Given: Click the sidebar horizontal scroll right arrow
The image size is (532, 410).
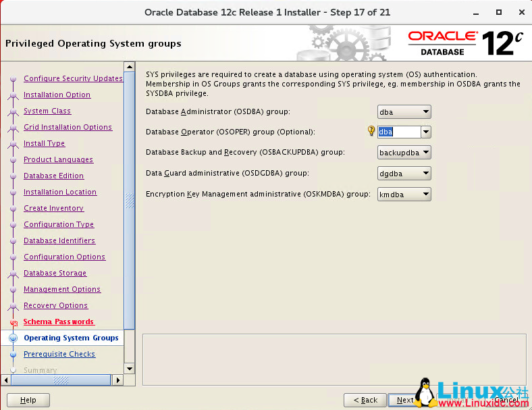Looking at the screenshot, I should 117,380.
